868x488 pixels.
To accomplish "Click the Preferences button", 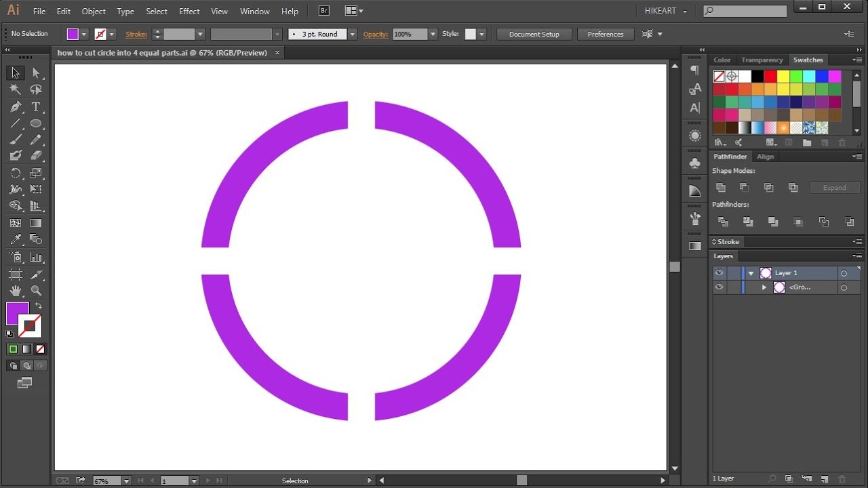I will [606, 34].
